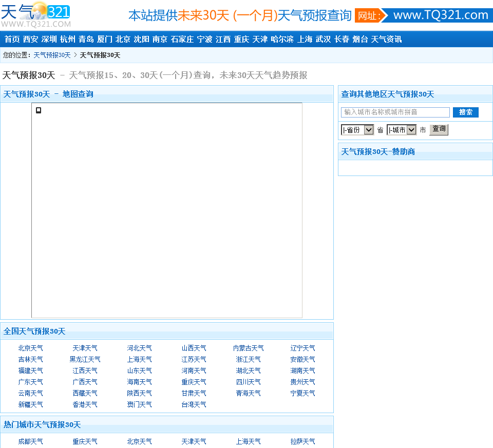This screenshot has height=448, width=493.
Task: Click the 天气321 site logo
Action: (36, 14)
